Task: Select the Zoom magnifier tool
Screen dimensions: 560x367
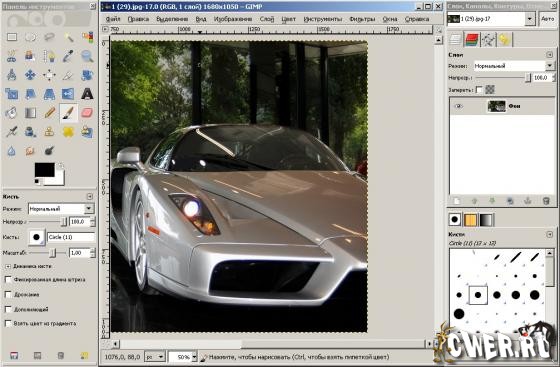Action: tap(87, 56)
